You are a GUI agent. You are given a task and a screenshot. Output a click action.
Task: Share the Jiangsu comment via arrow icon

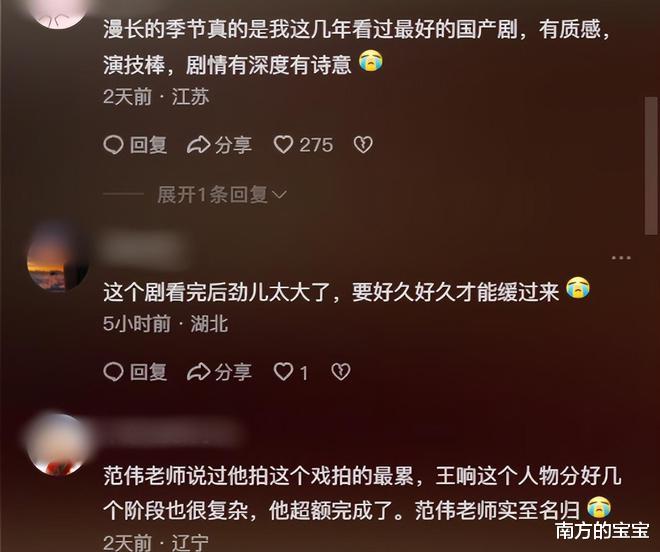click(199, 145)
